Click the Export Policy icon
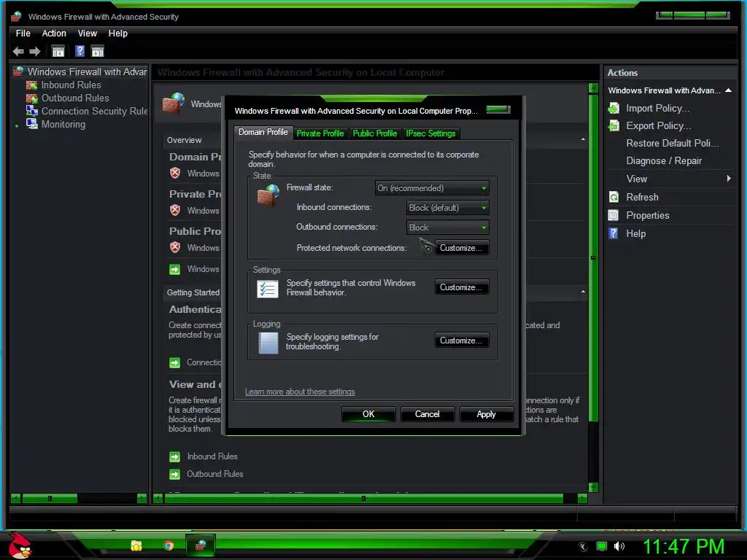 click(614, 125)
